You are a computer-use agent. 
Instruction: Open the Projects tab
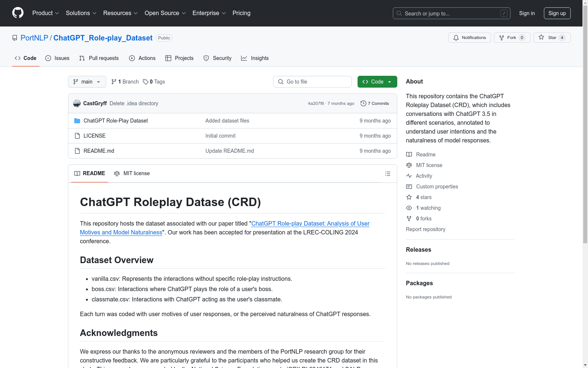tap(179, 58)
